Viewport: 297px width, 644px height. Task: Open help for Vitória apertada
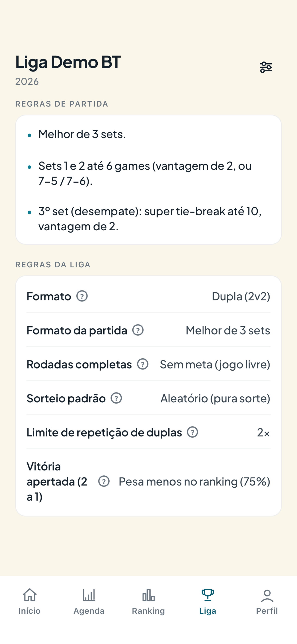(104, 481)
